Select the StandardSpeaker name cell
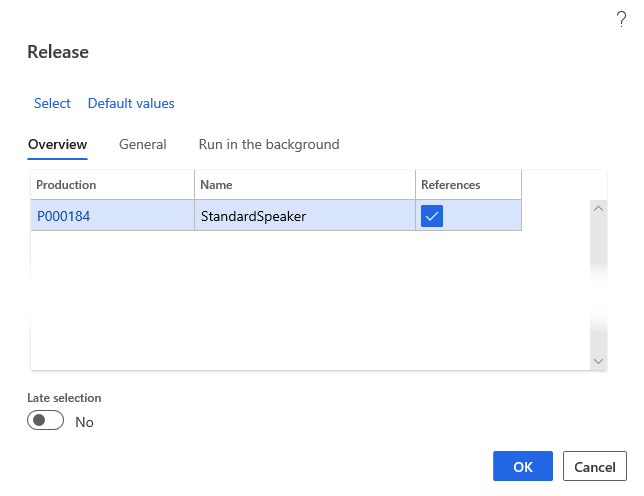This screenshot has width=644, height=496. click(x=305, y=216)
